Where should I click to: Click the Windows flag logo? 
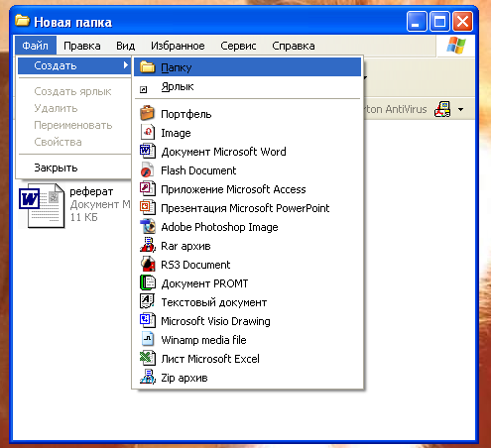pos(456,46)
